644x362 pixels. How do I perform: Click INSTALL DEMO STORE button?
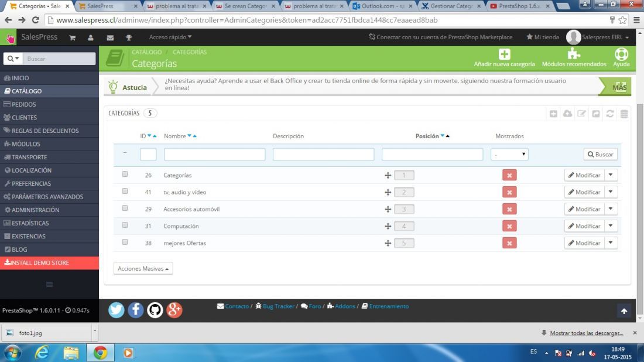[49, 263]
